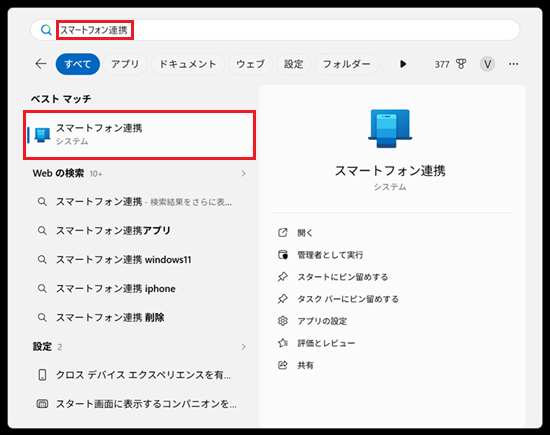Screen dimensions: 550x435
Task: Open setting クロス デバイス エクスペリエンスを有...
Action: (x=140, y=375)
